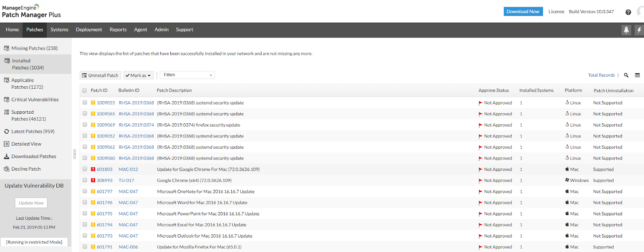Click the Applicable Patches sidebar icon
The image size is (644, 252).
(6, 80)
